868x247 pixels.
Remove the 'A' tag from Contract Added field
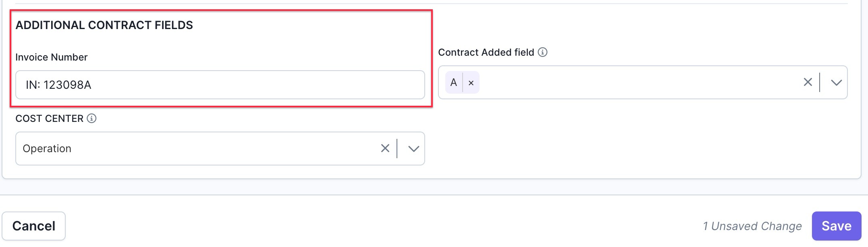[x=471, y=83]
